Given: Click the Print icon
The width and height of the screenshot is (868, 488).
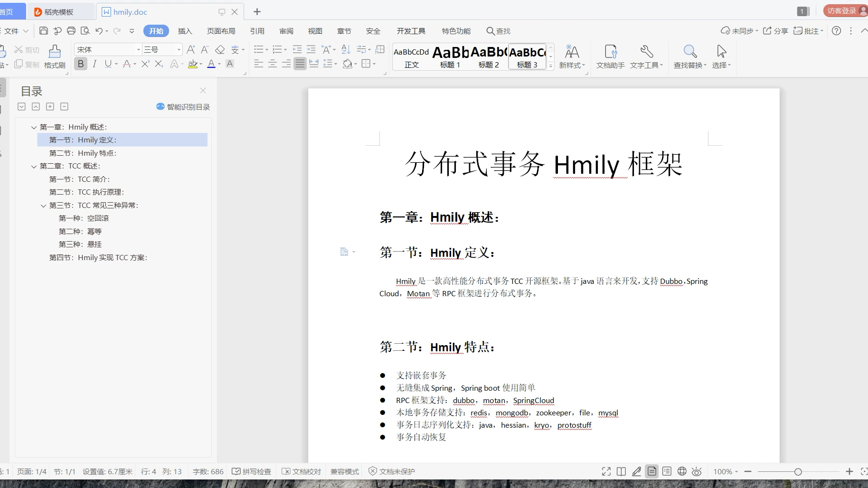Looking at the screenshot, I should [71, 31].
